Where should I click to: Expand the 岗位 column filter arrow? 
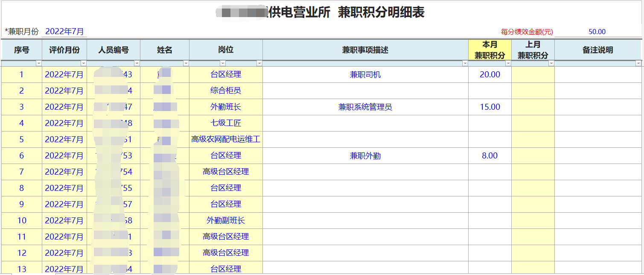pos(259,63)
